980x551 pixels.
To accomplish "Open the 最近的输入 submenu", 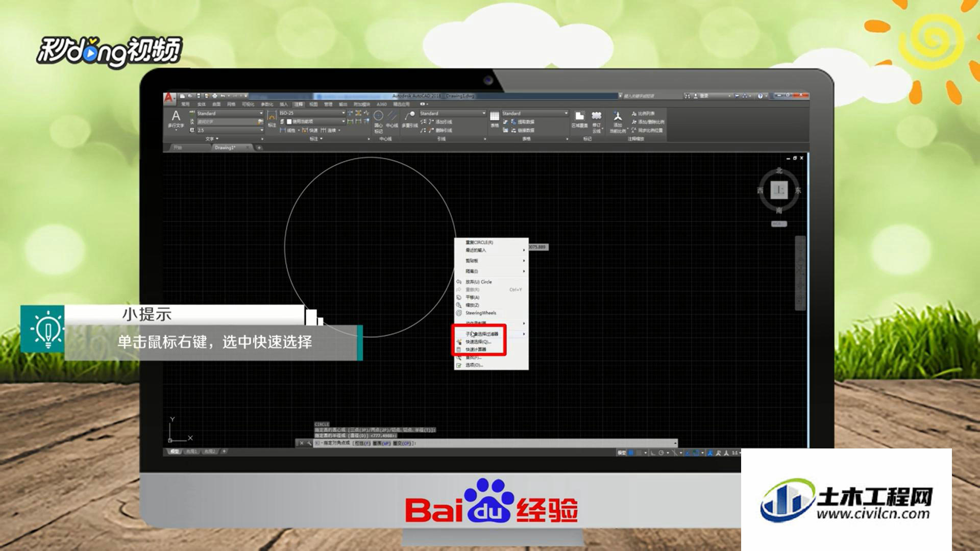I will point(491,250).
